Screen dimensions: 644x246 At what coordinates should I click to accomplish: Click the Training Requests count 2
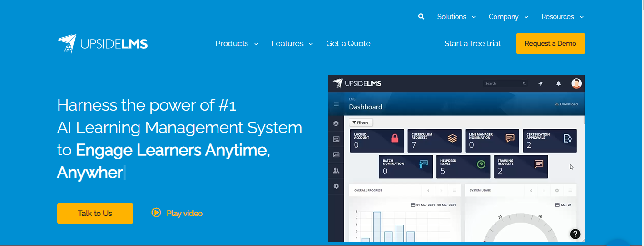coord(500,171)
